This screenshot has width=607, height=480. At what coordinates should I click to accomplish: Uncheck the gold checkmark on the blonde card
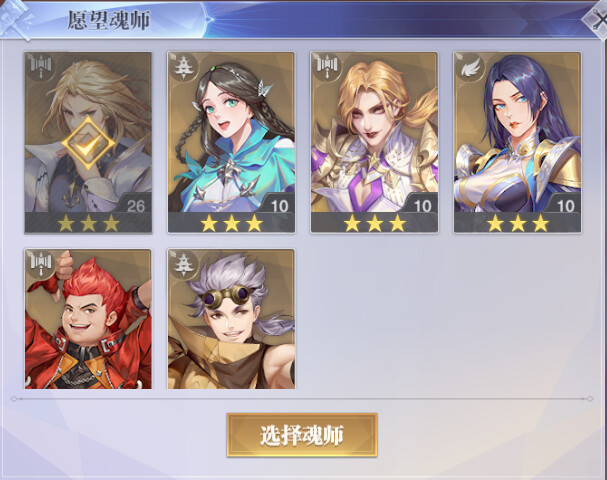(88, 143)
